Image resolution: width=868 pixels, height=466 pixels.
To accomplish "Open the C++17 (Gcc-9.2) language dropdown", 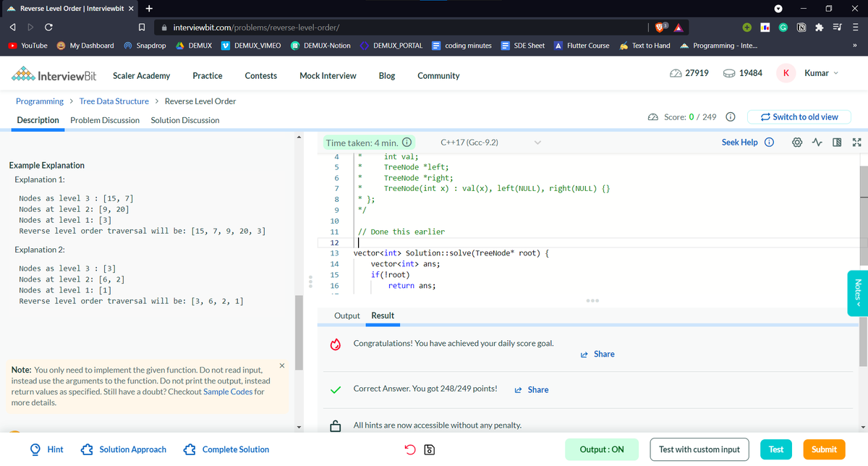I will tap(490, 143).
